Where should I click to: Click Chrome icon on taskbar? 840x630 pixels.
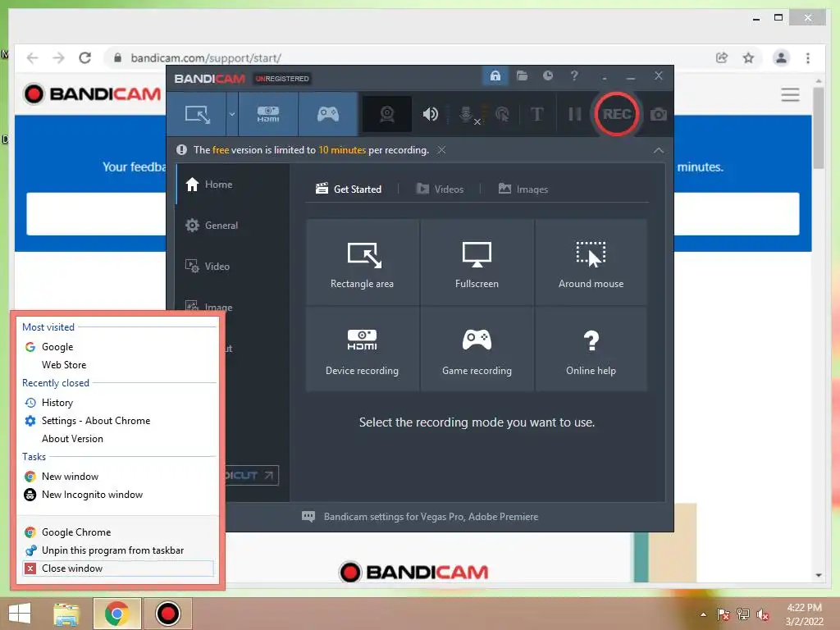click(116, 614)
